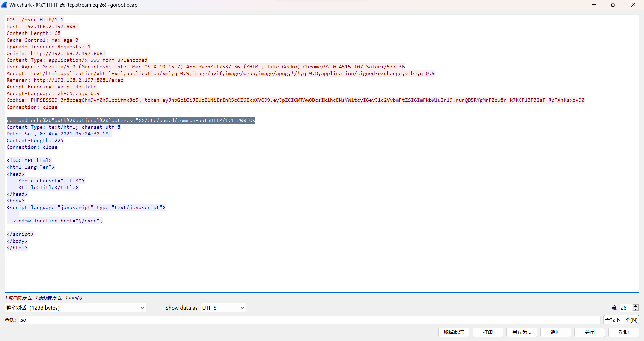Click the Accept-Encoding: gzip, deflate line
The width and height of the screenshot is (644, 341).
coord(52,87)
